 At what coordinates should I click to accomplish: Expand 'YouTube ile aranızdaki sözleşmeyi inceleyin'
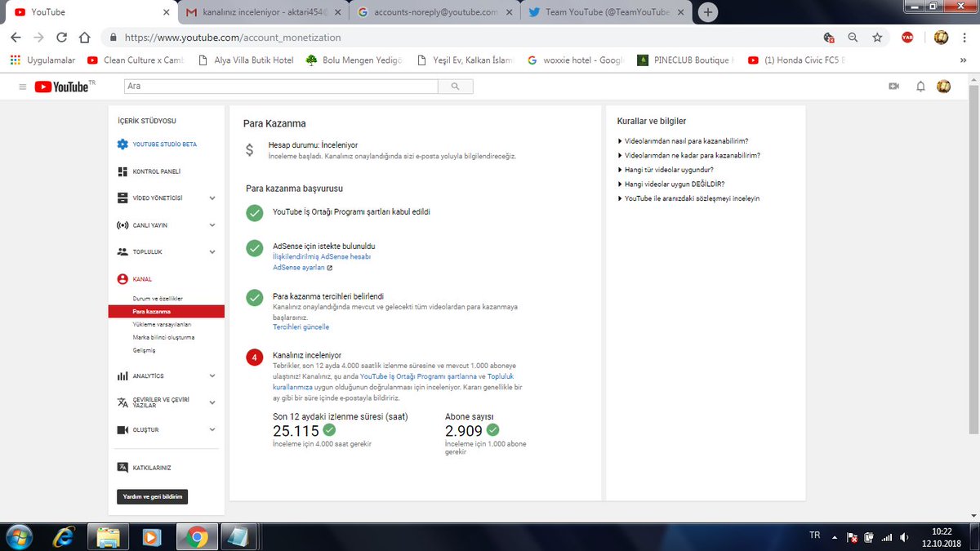pyautogui.click(x=688, y=198)
